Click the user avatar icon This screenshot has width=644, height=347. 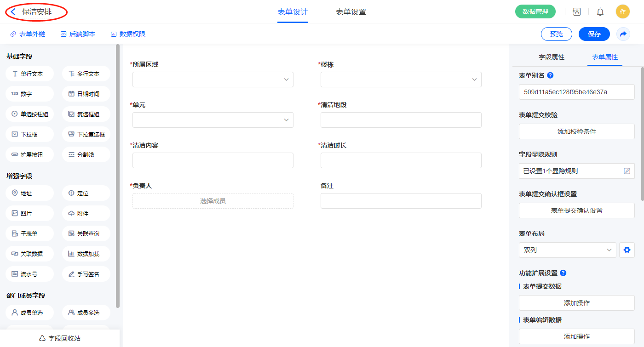(x=622, y=12)
